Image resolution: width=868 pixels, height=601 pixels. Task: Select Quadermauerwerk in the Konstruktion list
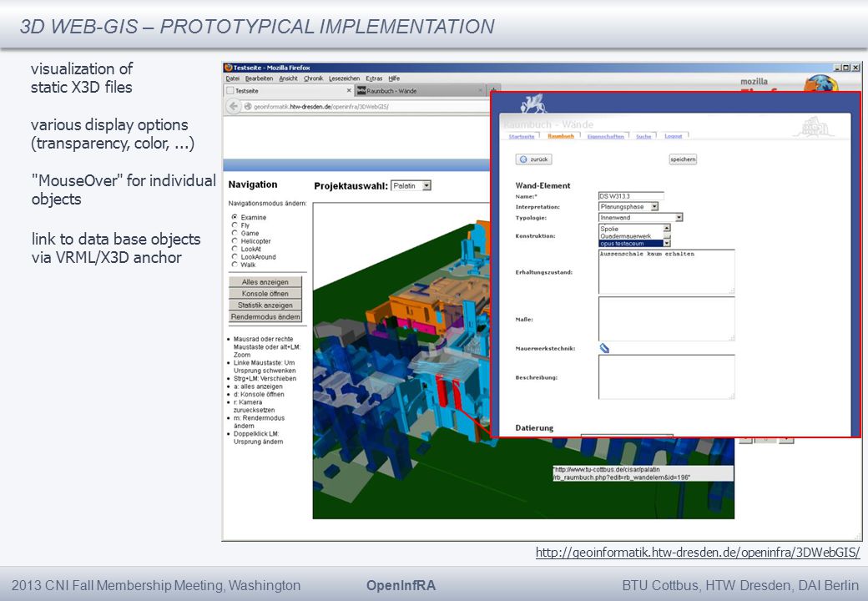(631, 235)
